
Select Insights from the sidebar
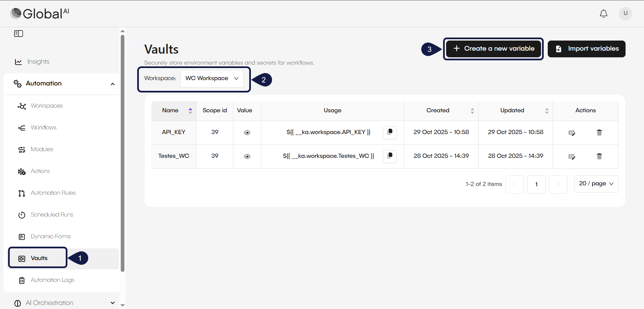[x=38, y=61]
